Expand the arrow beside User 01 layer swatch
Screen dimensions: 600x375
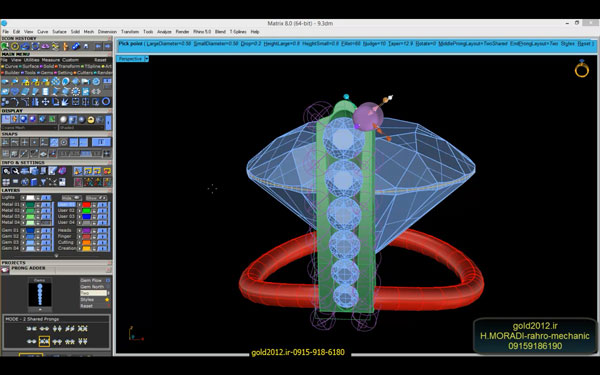click(x=80, y=204)
